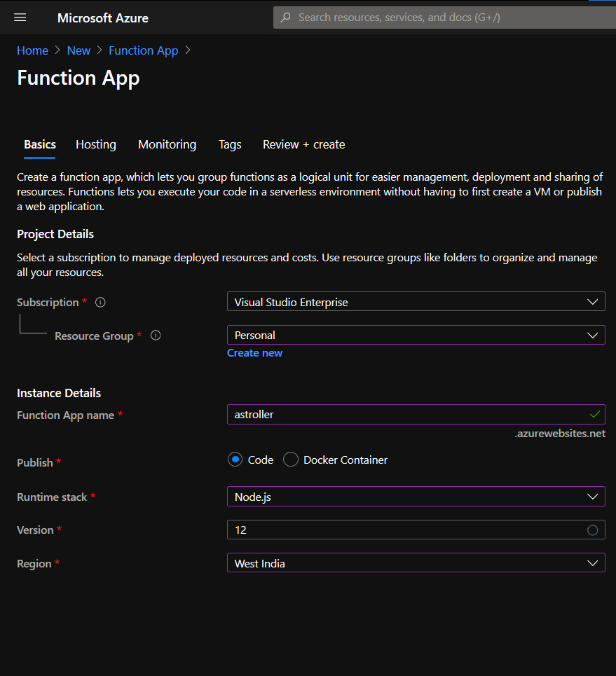Open the Review + create tab
The width and height of the screenshot is (616, 676).
point(303,144)
